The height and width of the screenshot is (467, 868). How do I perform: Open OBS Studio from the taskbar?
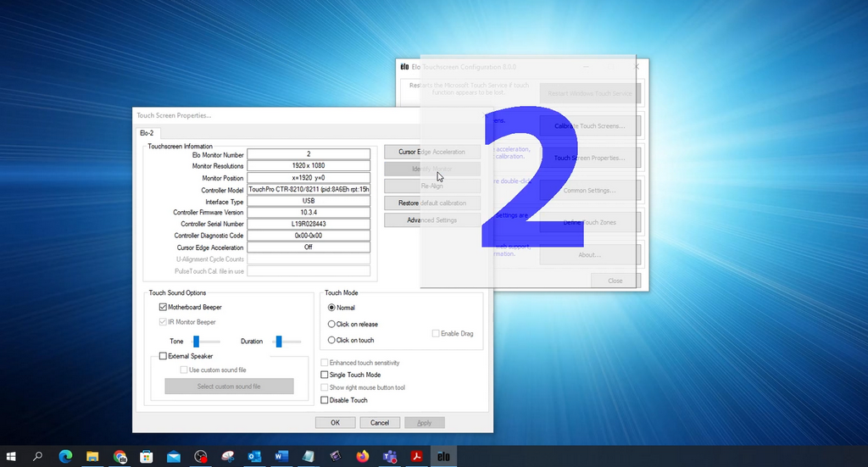200,457
